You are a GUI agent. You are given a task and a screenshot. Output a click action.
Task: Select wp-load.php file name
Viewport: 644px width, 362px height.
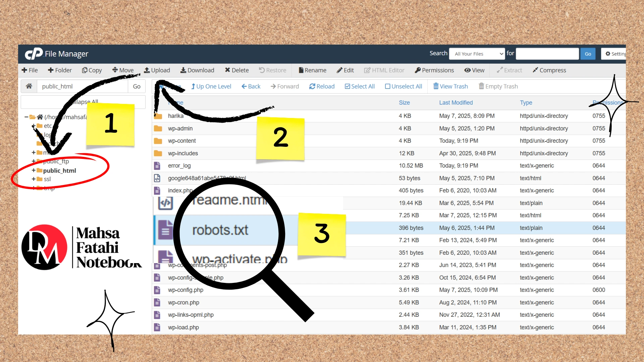pos(183,327)
